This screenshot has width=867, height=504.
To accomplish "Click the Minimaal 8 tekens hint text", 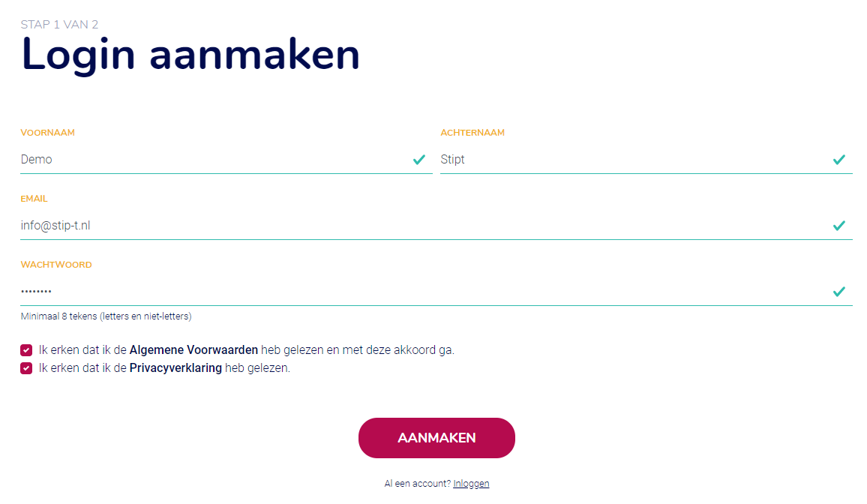I will 107,316.
